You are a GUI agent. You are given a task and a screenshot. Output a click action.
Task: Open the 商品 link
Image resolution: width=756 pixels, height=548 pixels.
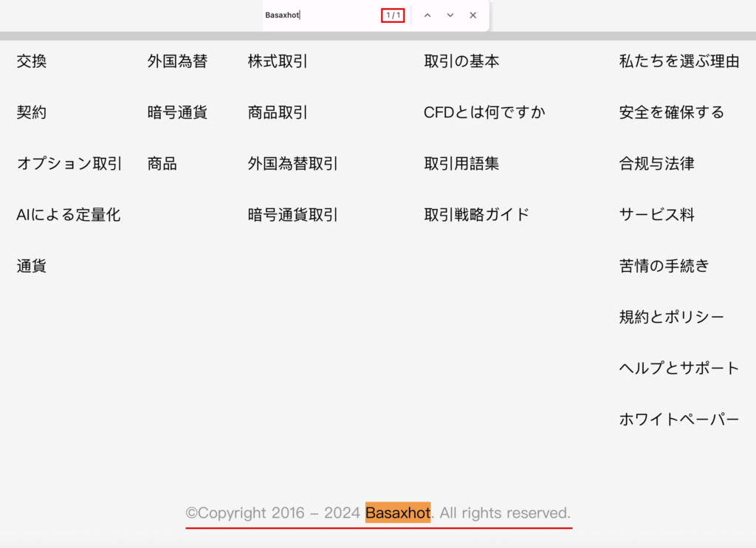click(x=162, y=163)
